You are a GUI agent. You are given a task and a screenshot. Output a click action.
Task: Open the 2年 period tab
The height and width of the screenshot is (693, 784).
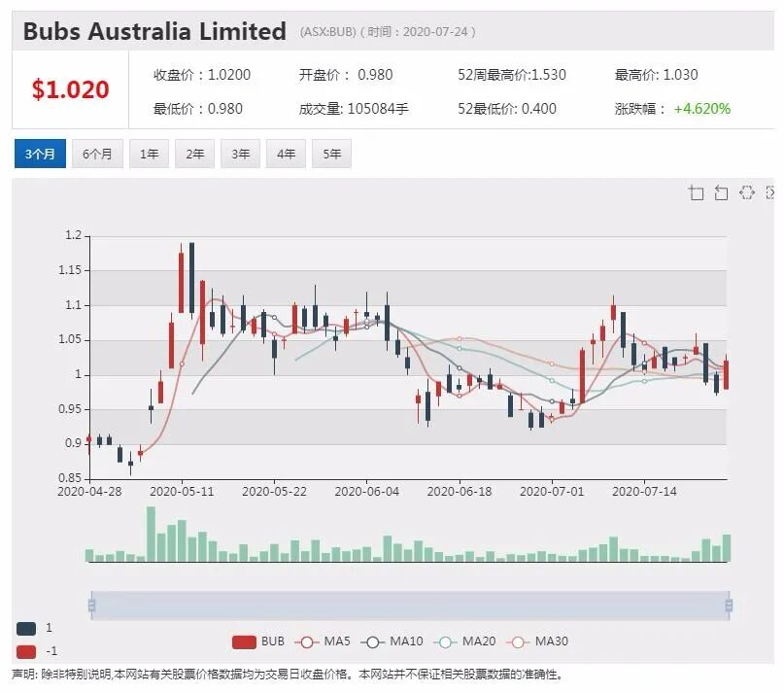pos(194,154)
